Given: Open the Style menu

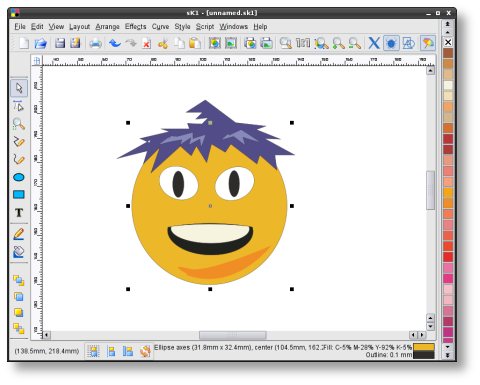Looking at the screenshot, I should (182, 27).
